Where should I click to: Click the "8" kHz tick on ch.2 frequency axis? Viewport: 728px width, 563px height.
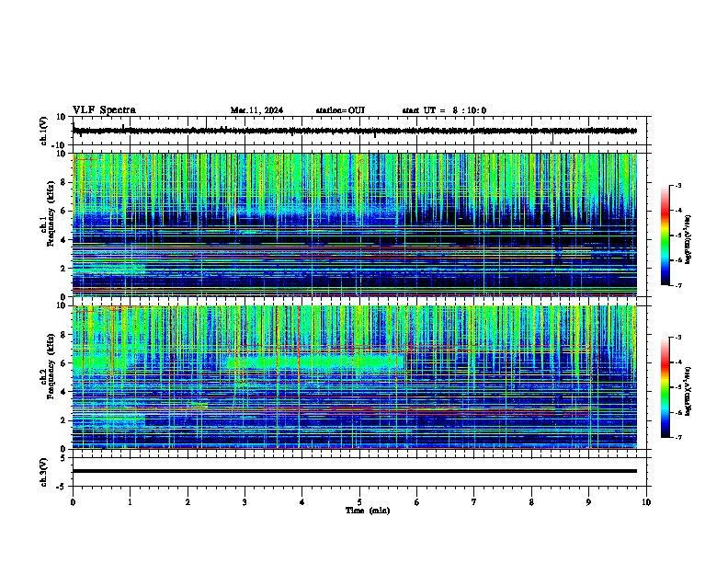point(63,335)
